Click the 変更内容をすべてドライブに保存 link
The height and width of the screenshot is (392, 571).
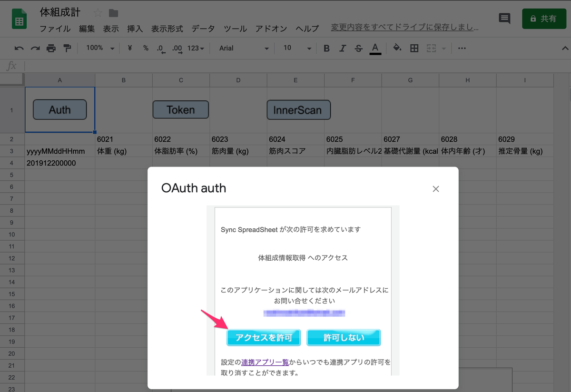point(404,28)
